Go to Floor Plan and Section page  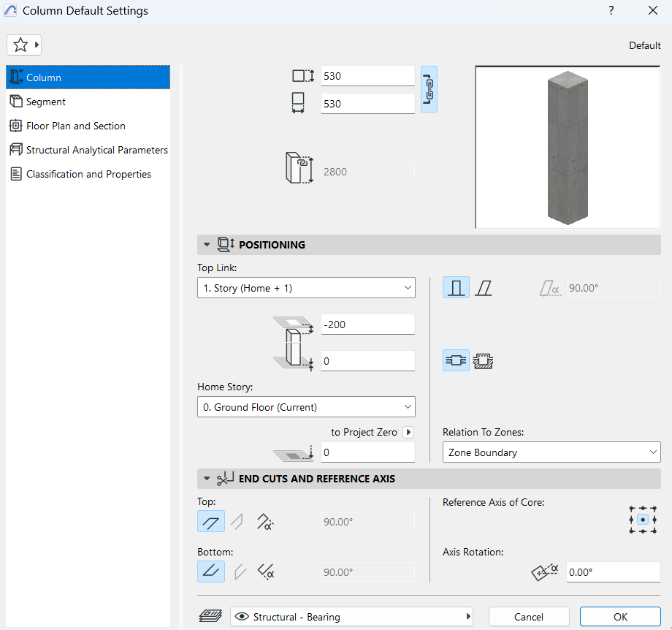pos(88,126)
